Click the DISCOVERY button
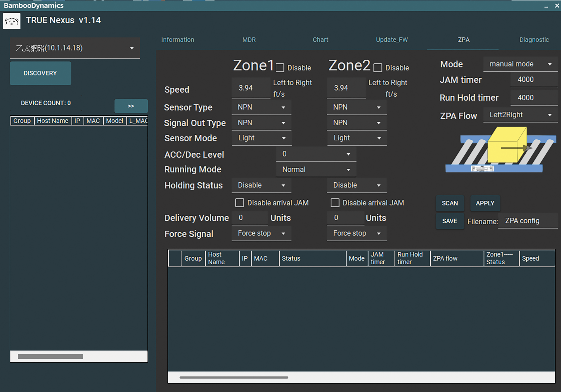Viewport: 561px width, 392px height. pyautogui.click(x=41, y=73)
